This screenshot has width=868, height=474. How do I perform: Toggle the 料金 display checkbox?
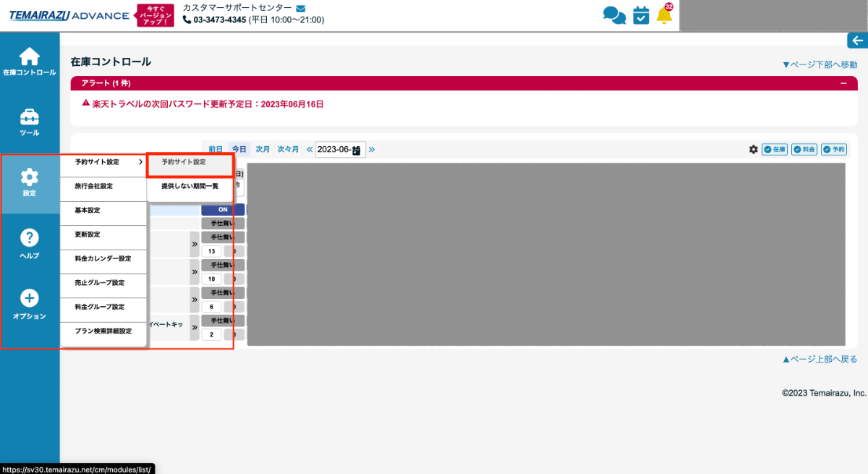tap(804, 149)
